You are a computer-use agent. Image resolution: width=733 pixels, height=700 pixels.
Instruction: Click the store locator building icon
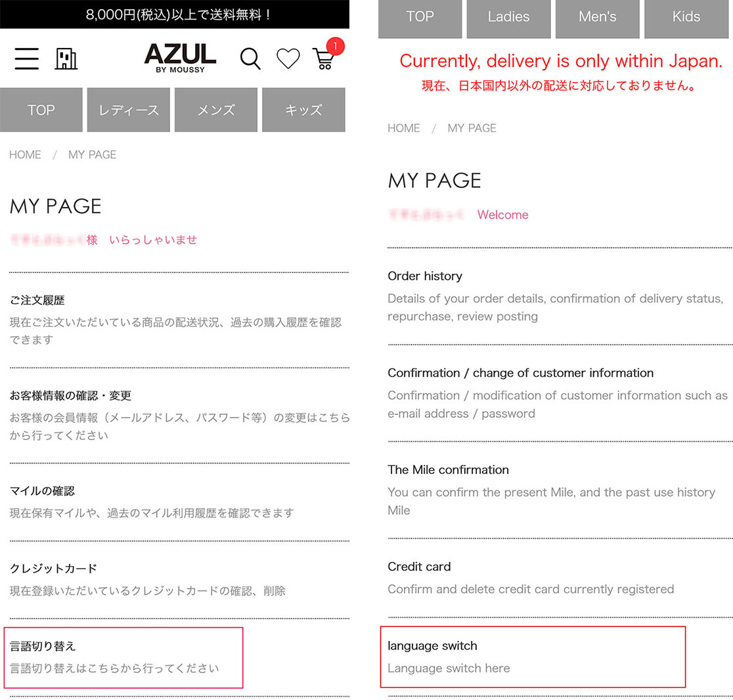point(66,58)
